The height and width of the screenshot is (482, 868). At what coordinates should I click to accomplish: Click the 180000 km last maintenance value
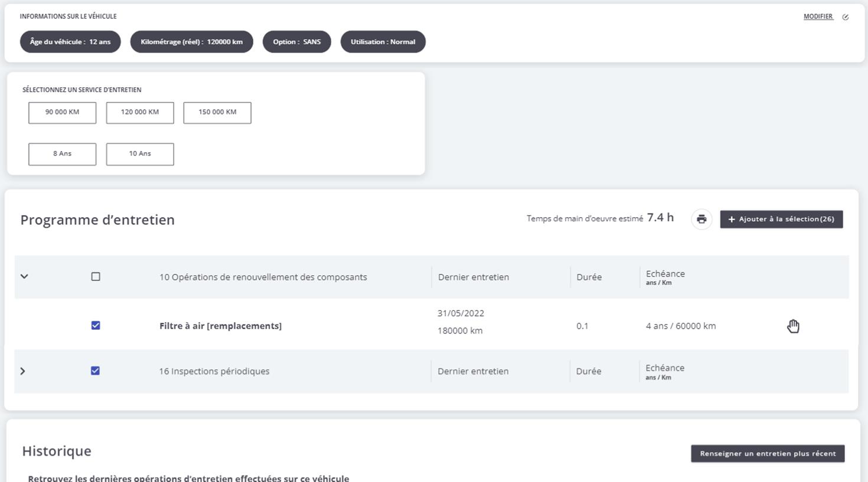pyautogui.click(x=460, y=331)
